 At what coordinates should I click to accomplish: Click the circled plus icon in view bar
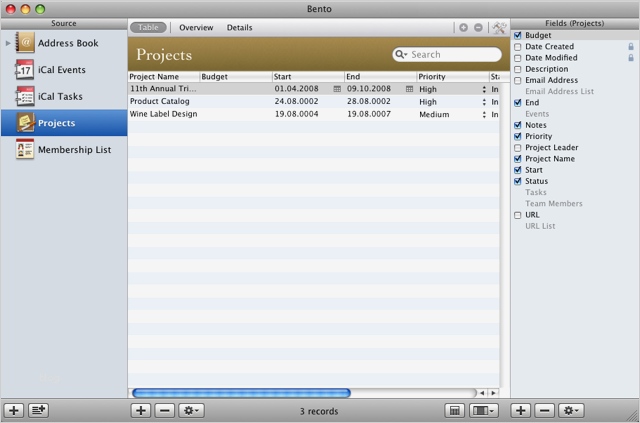[463, 27]
